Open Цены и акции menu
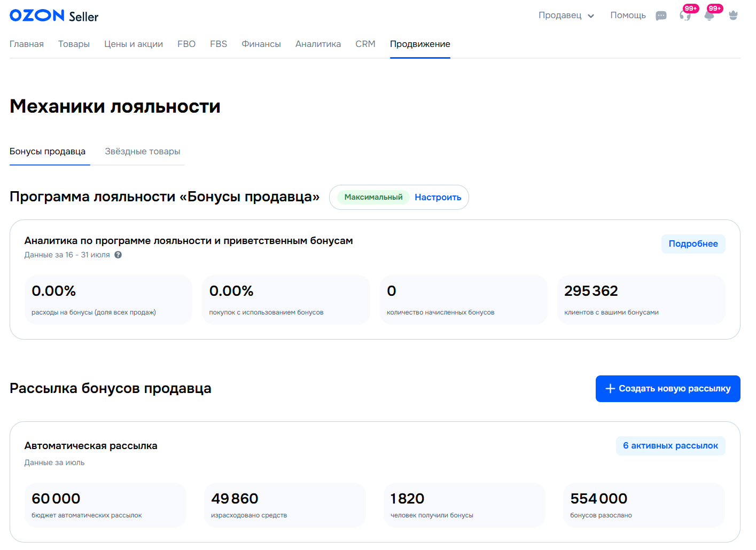Image resolution: width=756 pixels, height=550 pixels. 134,44
